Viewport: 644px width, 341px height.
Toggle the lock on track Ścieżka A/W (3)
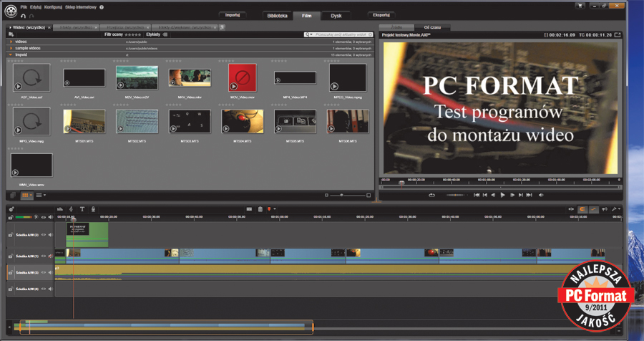click(x=11, y=272)
